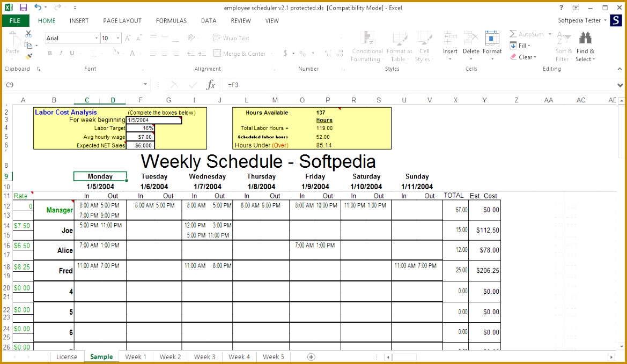Open Cell Styles gallery
Image resolution: width=627 pixels, height=364 pixels.
click(x=424, y=47)
